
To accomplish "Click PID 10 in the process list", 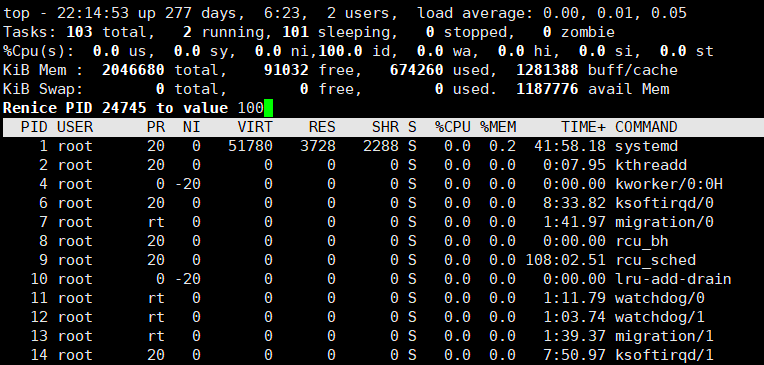I will pos(39,279).
